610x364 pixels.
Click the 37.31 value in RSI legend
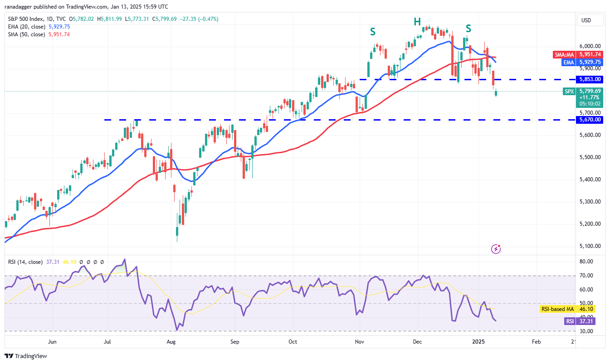(x=53, y=262)
